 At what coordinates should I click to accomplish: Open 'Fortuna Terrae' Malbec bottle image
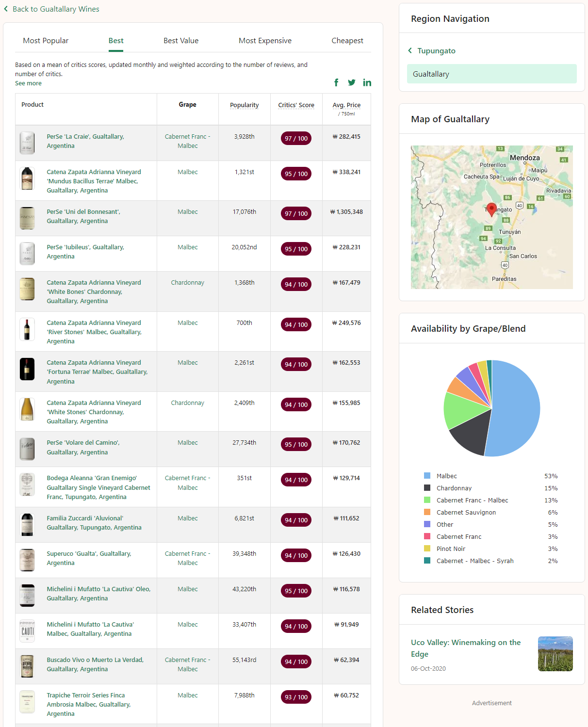[27, 369]
